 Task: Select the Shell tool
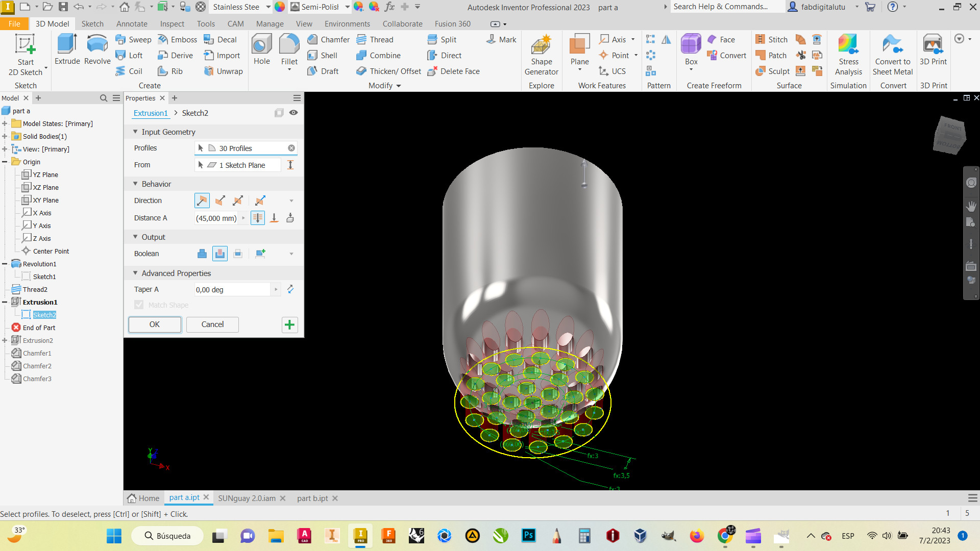322,55
